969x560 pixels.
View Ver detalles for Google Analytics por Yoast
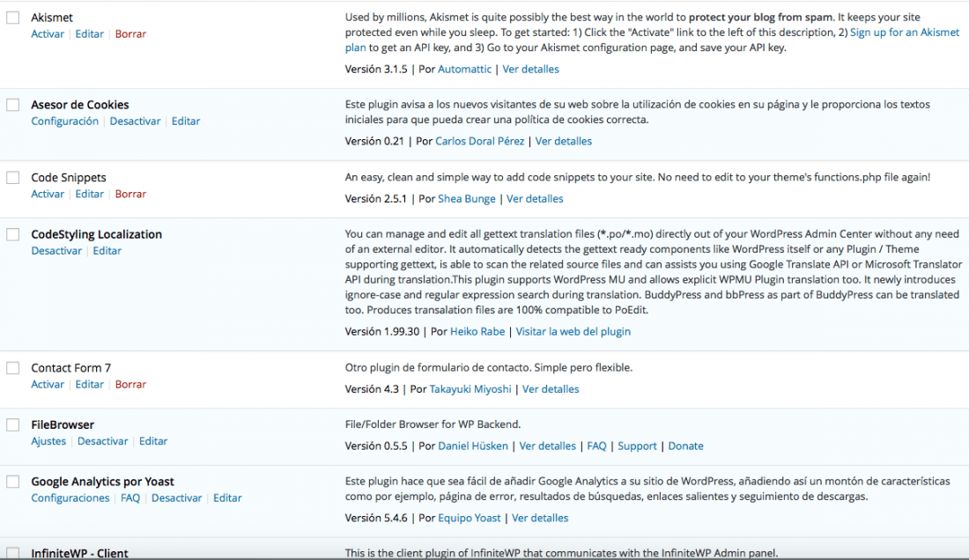point(540,518)
